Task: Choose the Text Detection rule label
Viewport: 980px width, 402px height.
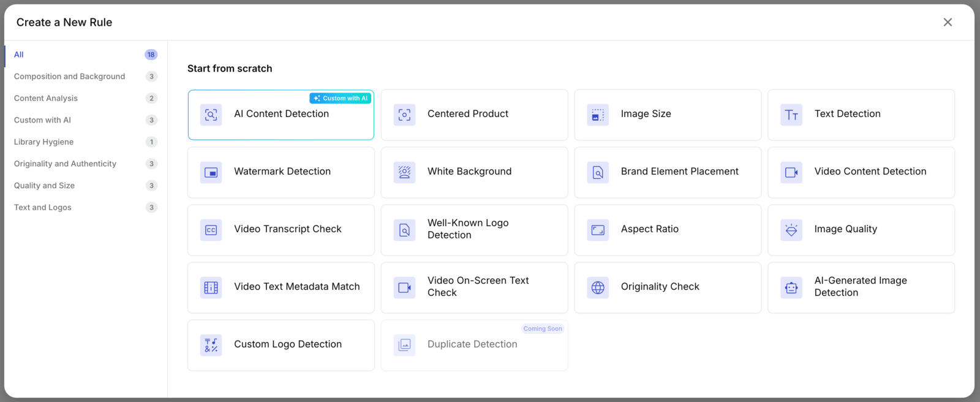Action: (848, 114)
